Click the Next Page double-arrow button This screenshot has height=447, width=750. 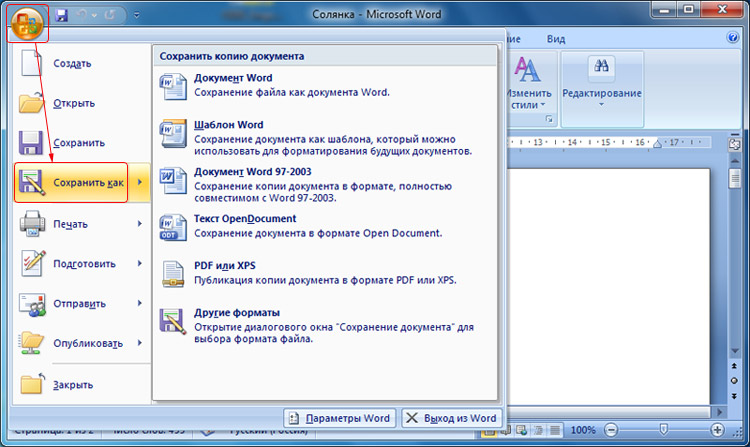735,396
